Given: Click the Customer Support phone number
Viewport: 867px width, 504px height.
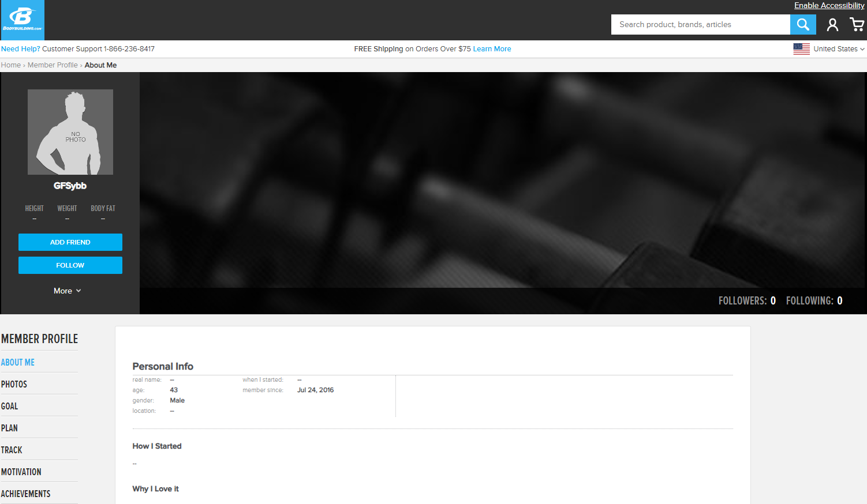Looking at the screenshot, I should coord(129,49).
